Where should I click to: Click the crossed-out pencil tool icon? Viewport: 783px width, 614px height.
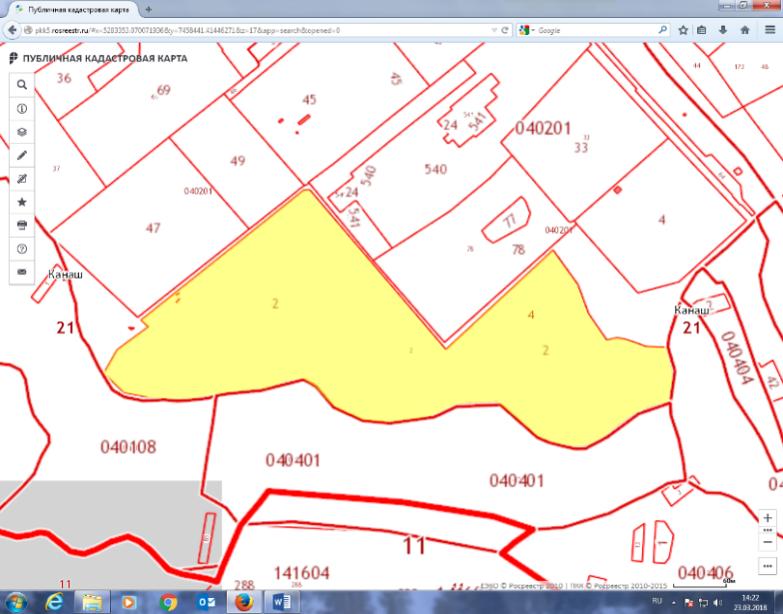point(22,178)
